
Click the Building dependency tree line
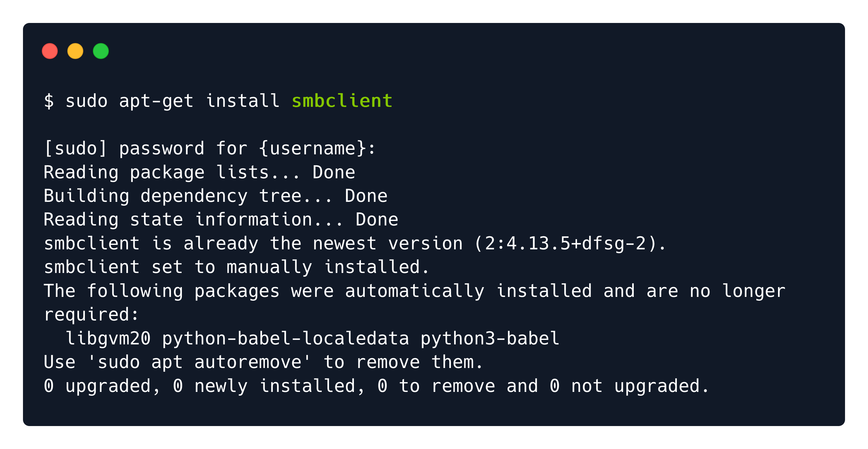[x=216, y=196]
